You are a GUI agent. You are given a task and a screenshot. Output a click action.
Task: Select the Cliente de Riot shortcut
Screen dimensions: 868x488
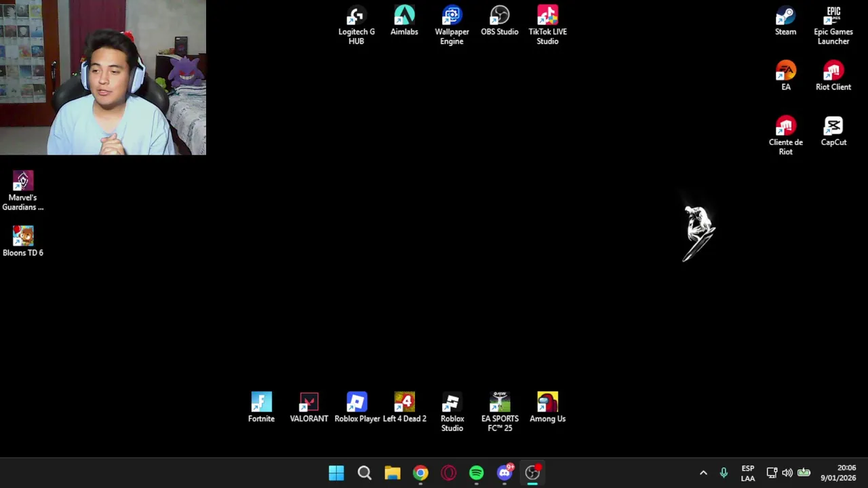tap(786, 136)
